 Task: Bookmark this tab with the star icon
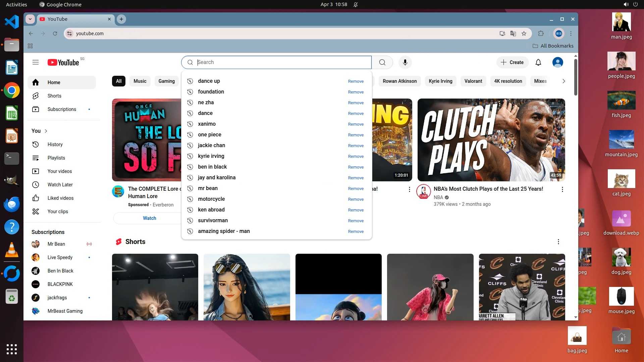pyautogui.click(x=524, y=34)
